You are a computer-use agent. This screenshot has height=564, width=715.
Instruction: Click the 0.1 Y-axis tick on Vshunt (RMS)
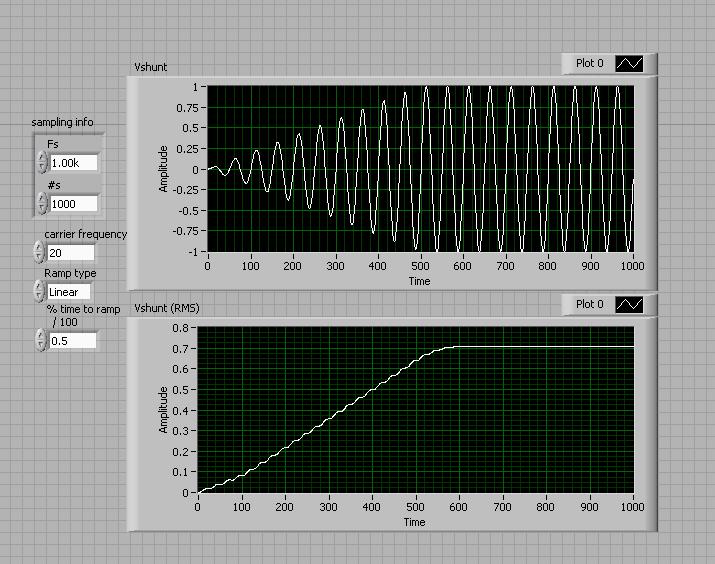click(181, 472)
